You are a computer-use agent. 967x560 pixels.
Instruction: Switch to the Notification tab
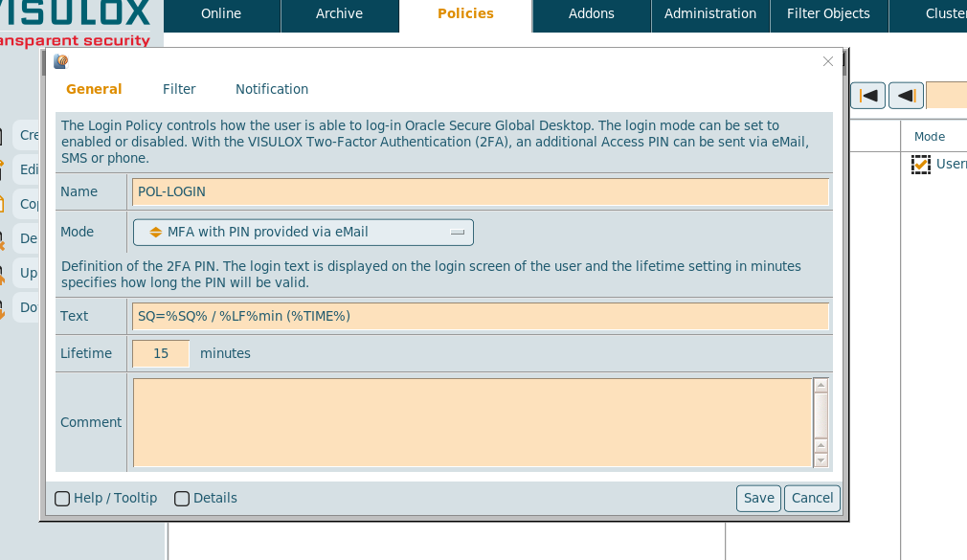(272, 89)
